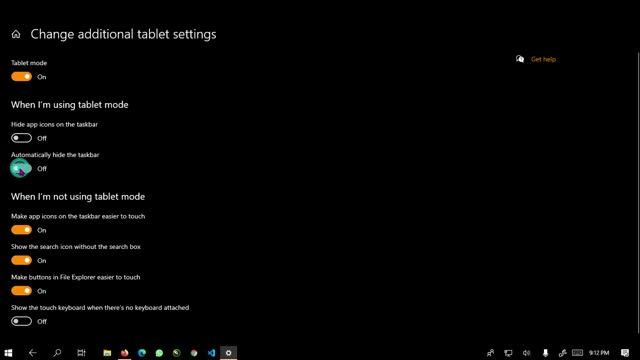Click 'Make app icons on the taskbar easier to touch'
This screenshot has height=360, width=640.
[x=78, y=216]
